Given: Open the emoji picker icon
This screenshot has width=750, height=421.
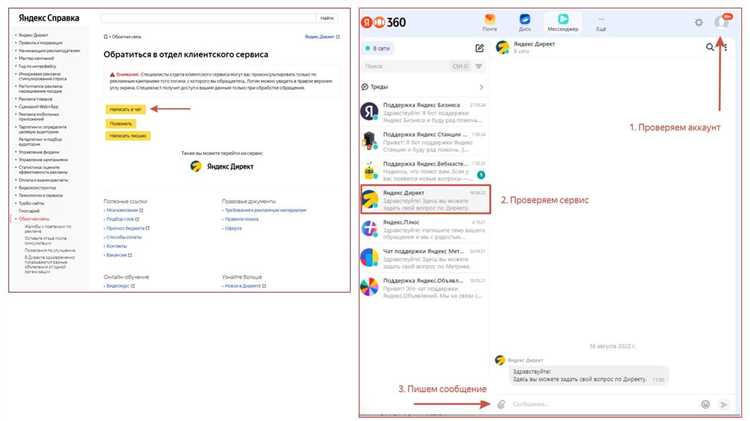Looking at the screenshot, I should click(706, 404).
